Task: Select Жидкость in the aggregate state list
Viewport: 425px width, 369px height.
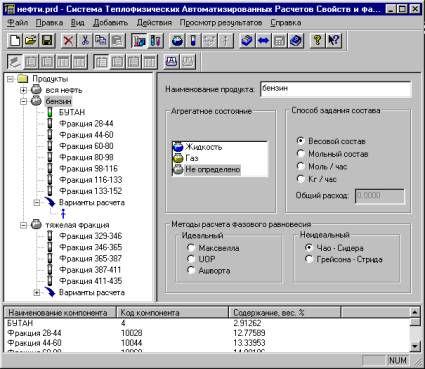Action: 203,147
